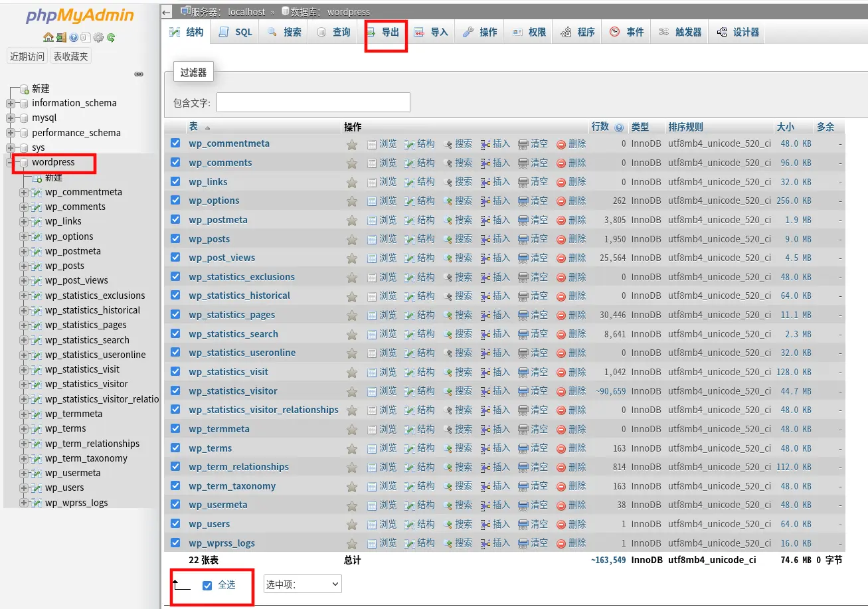Click the wp_terms table icon in the navigation tree
868x609 pixels.
tap(37, 428)
